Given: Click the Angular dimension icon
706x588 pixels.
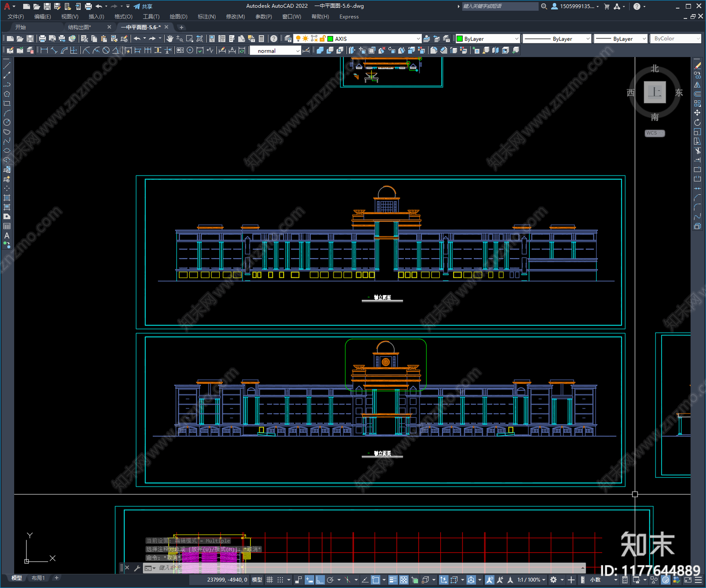Looking at the screenshot, I should click(116, 50).
